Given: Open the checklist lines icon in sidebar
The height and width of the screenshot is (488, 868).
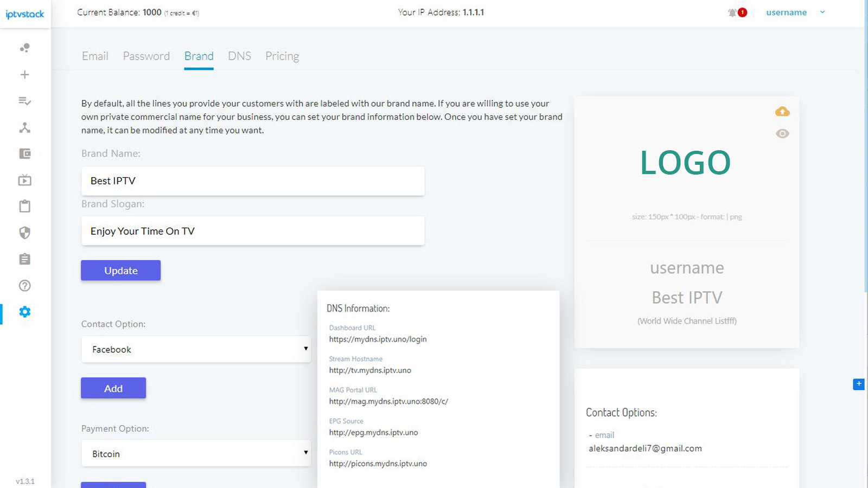Looking at the screenshot, I should pos(24,101).
